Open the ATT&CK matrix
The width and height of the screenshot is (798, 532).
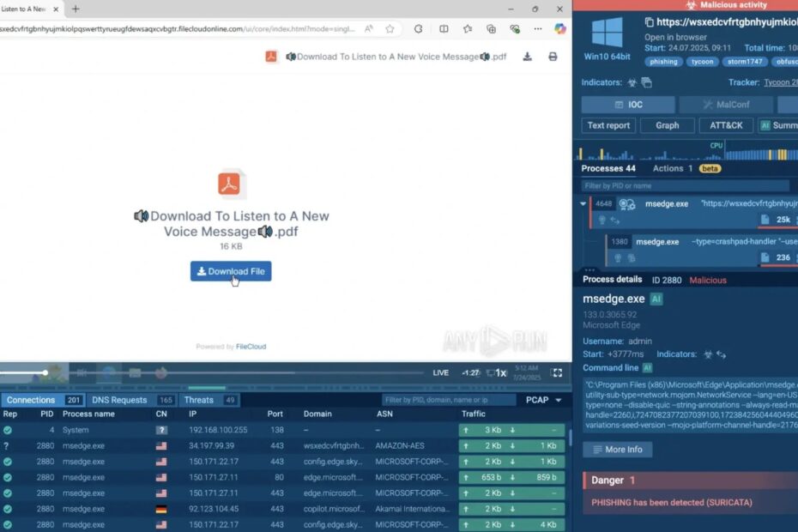726,125
